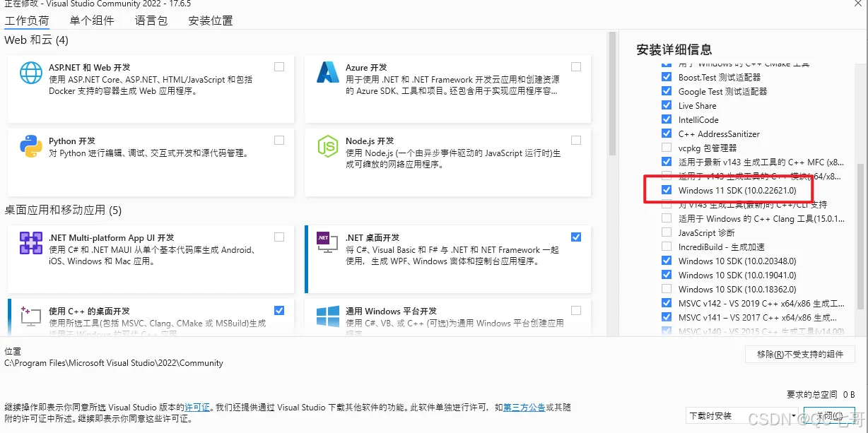Uncheck Google Test 测试适配器 component
Screen dimensions: 868x433
pyautogui.click(x=667, y=91)
